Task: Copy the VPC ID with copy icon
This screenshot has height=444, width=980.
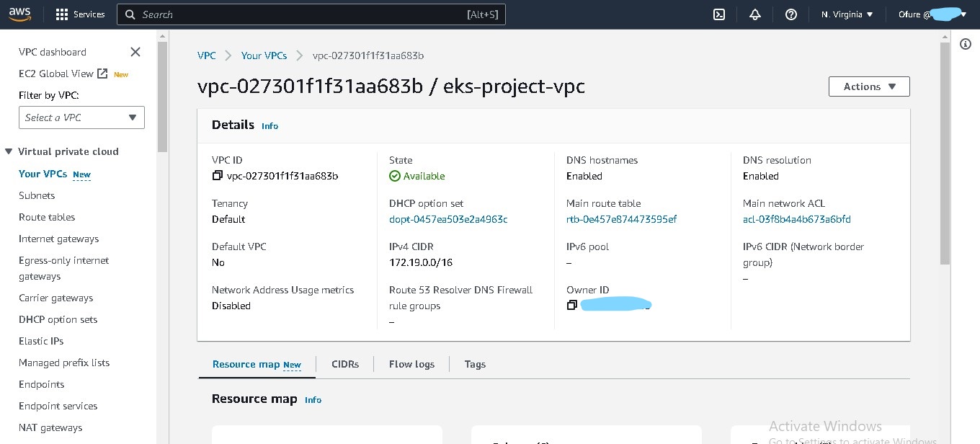Action: 218,176
